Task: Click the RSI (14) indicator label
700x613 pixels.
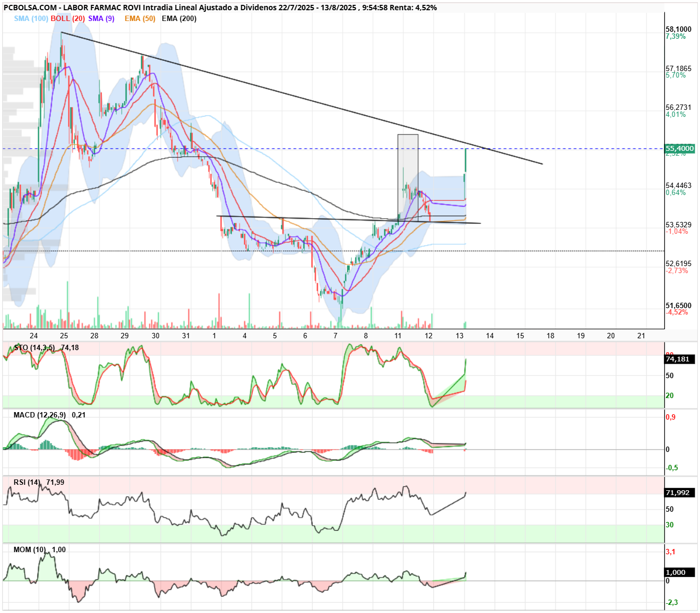Action: (27, 482)
